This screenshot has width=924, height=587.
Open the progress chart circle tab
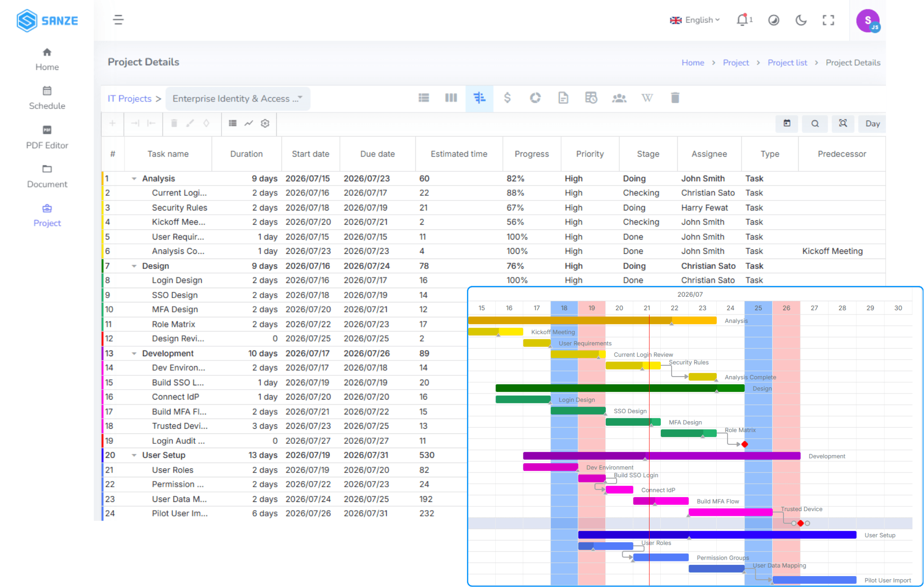click(535, 98)
